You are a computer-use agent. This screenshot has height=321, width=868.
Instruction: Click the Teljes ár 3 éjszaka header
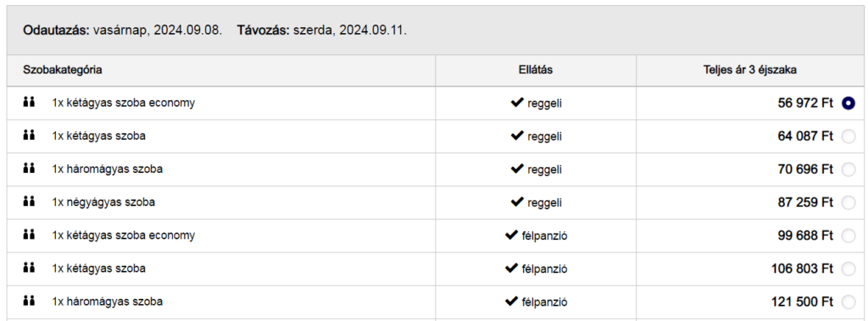click(750, 70)
